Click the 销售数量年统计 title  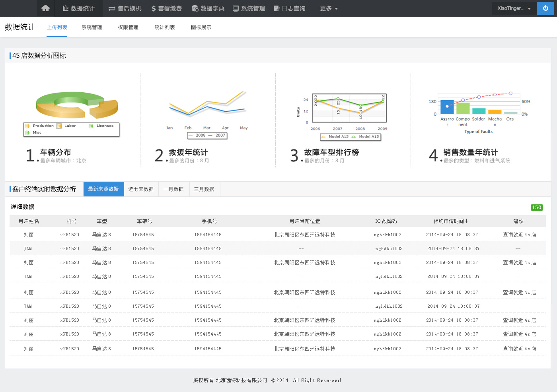click(x=471, y=152)
